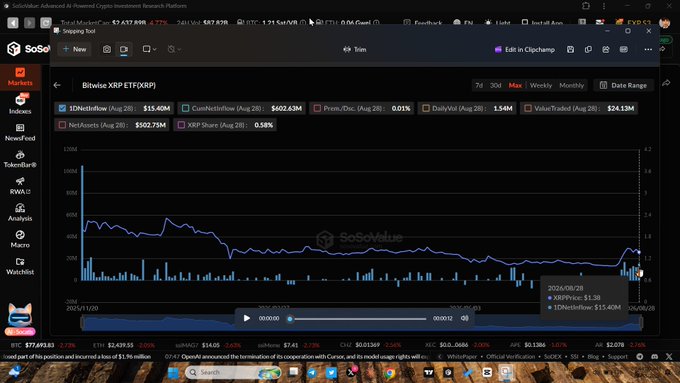Open Markets in SoSoValue sidebar

(20, 77)
